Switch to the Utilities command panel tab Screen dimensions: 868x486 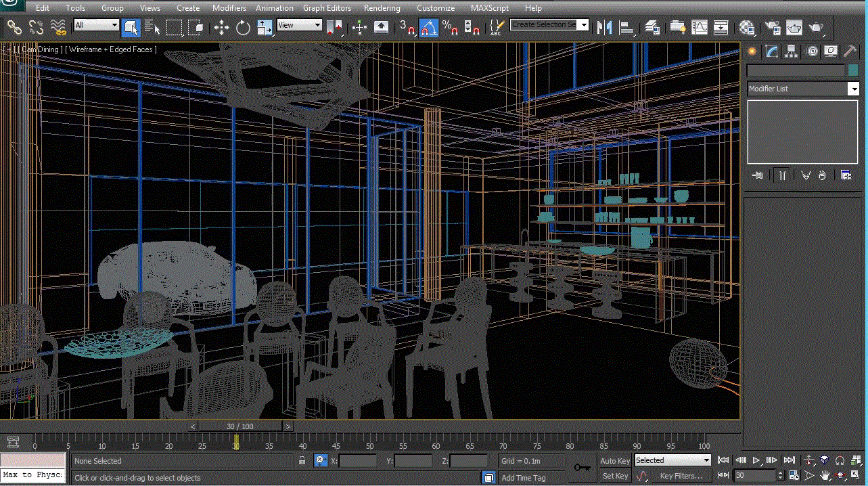850,51
